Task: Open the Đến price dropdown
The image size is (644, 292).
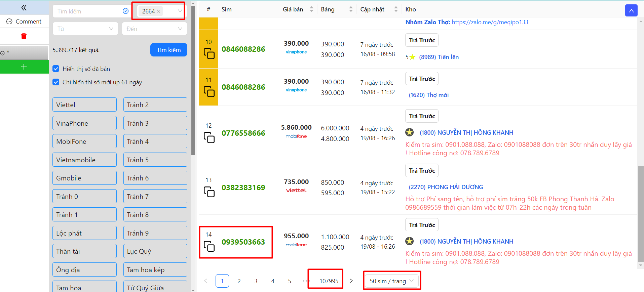Action: 154,29
